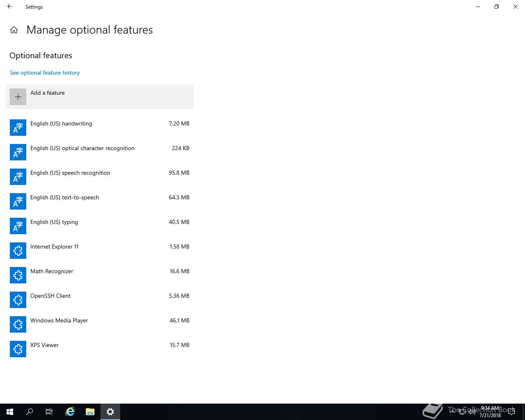The height and width of the screenshot is (420, 525).
Task: Open the Windows Start menu
Action: pos(10,412)
